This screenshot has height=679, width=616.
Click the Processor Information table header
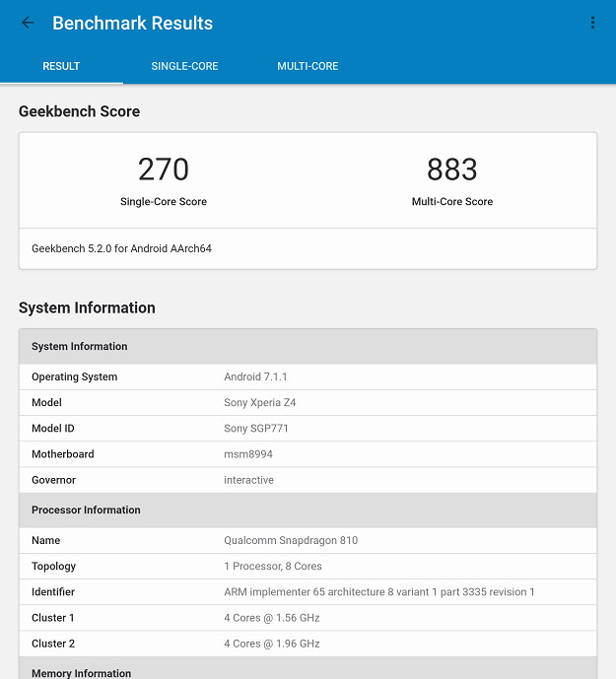click(308, 510)
